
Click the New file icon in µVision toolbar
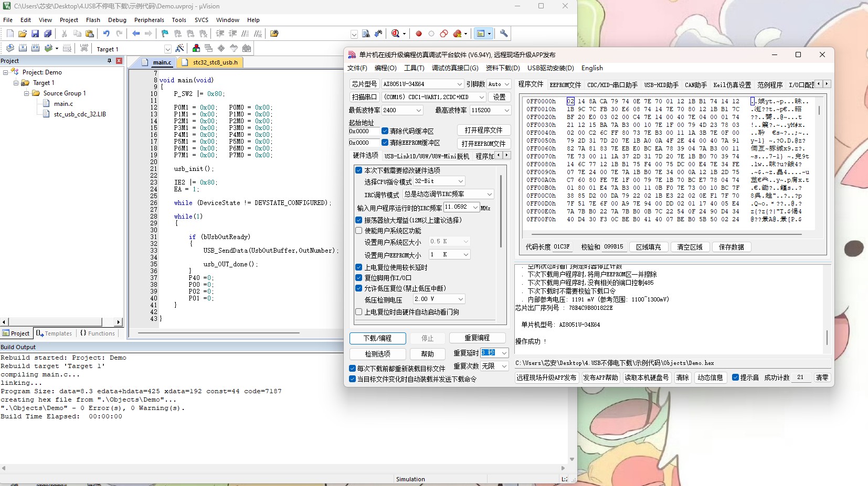pos(10,34)
